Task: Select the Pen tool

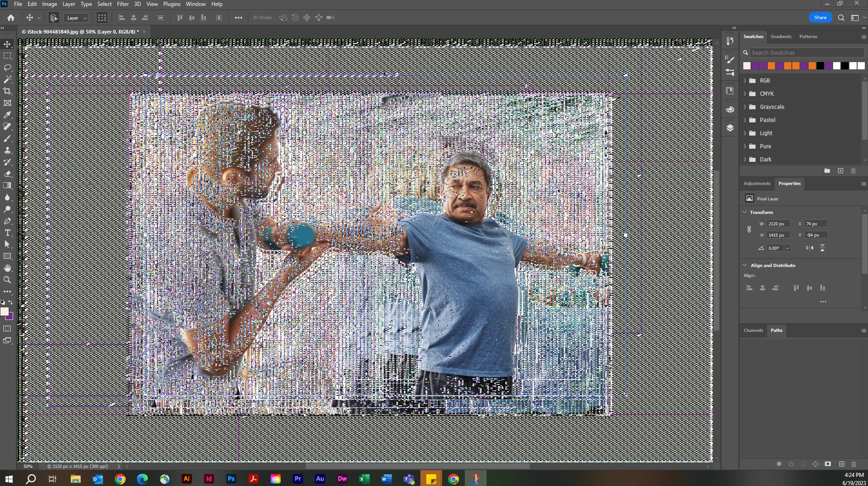Action: point(7,221)
